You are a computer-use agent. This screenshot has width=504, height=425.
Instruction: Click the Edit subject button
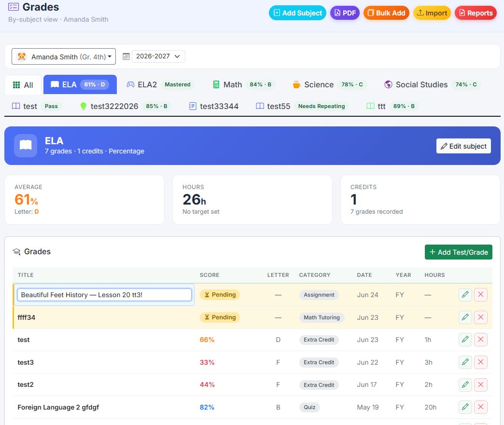click(x=463, y=146)
